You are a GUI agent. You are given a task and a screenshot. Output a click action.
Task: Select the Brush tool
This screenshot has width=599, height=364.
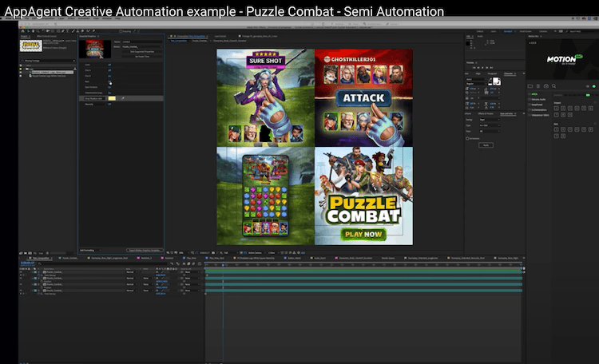[x=73, y=31]
